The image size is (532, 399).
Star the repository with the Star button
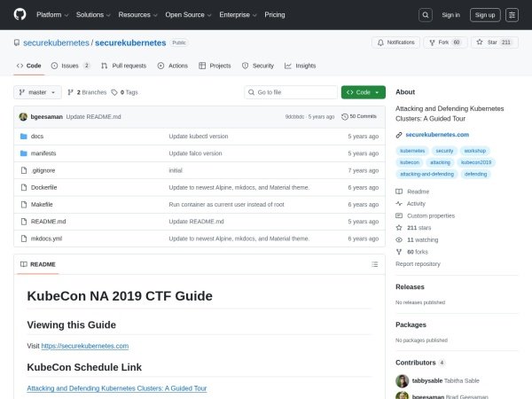click(495, 43)
